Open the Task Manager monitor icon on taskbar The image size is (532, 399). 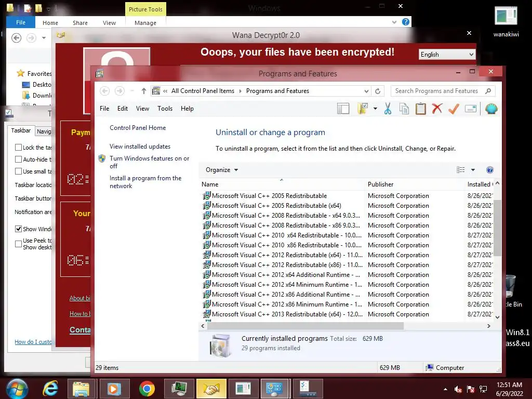pos(179,389)
